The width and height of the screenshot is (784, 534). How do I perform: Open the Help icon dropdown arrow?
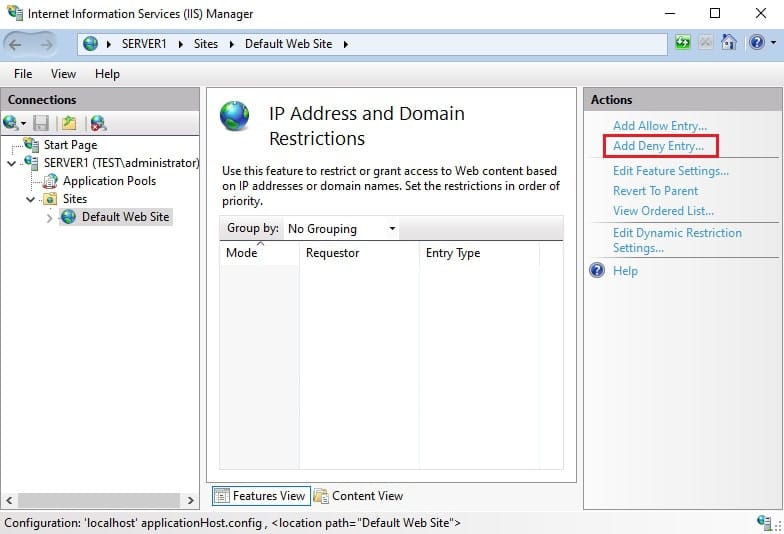click(774, 43)
